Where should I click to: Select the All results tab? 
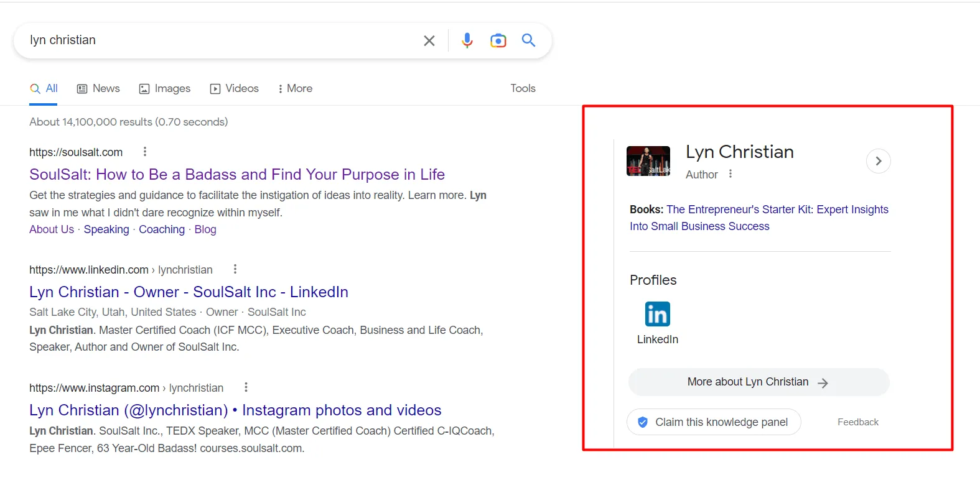(x=44, y=89)
